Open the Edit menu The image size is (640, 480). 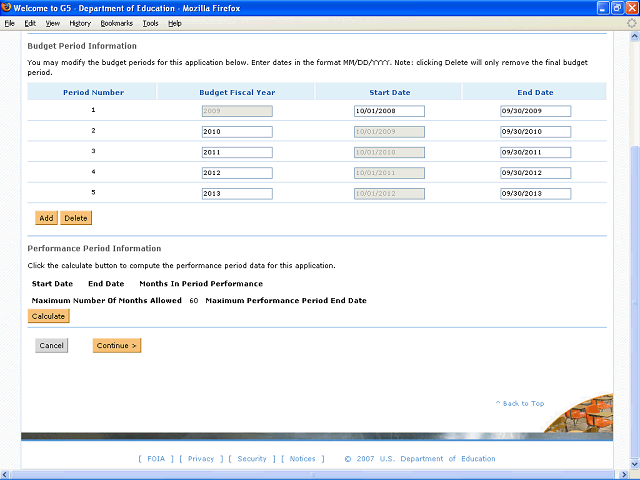click(30, 24)
